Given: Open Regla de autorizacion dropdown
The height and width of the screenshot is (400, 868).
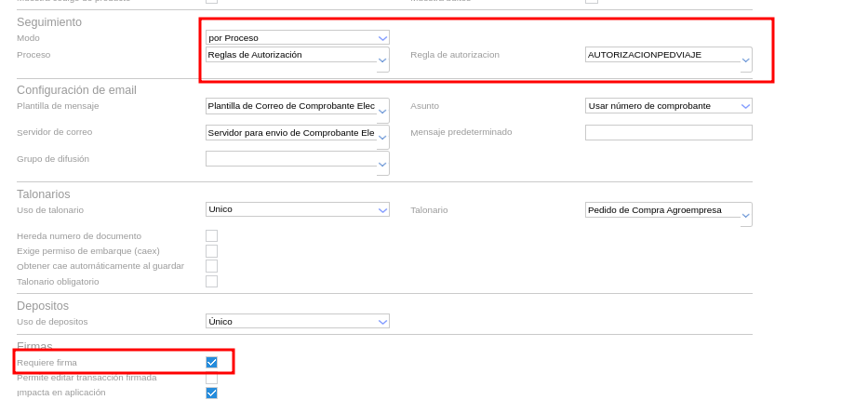Looking at the screenshot, I should (x=745, y=61).
